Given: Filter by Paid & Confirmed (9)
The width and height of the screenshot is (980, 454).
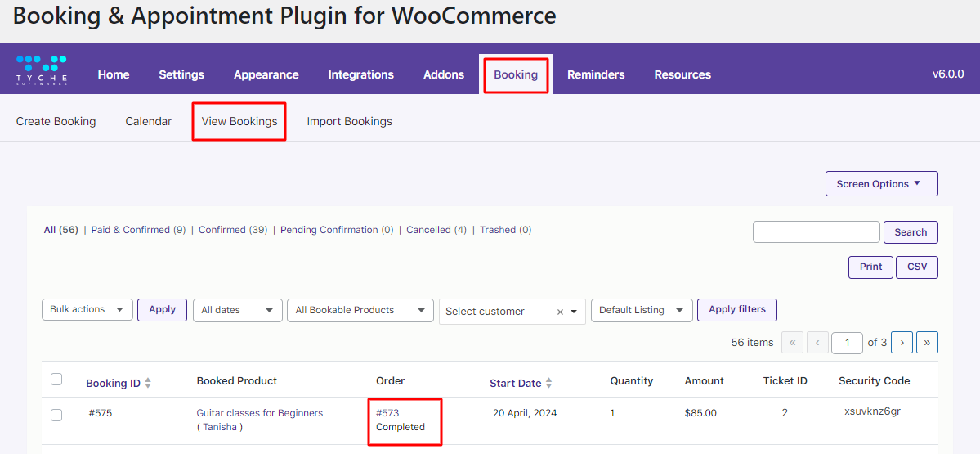Looking at the screenshot, I should coord(138,230).
